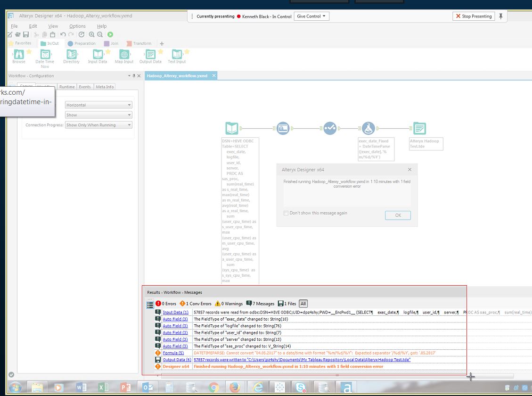Close the Hadoop_Alteryx_workflow.yxmd tab
The width and height of the screenshot is (532, 396).
tap(214, 76)
